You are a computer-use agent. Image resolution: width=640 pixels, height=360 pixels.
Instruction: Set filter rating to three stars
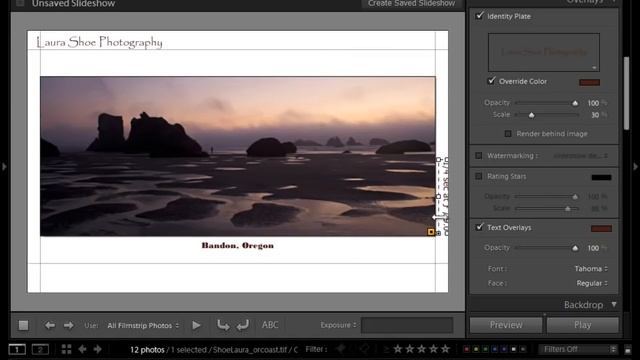421,349
